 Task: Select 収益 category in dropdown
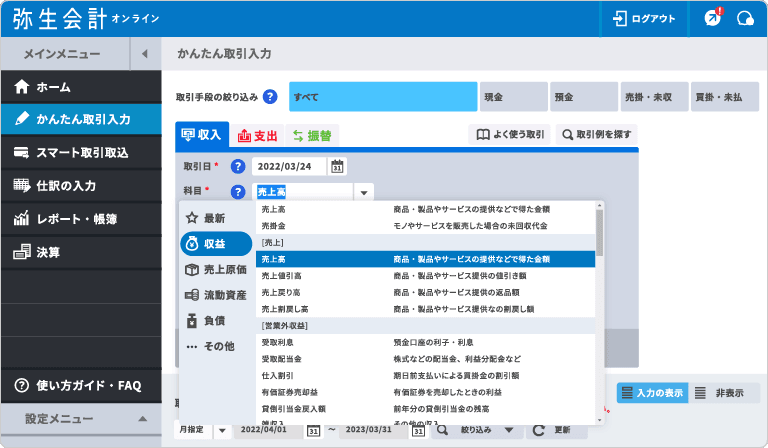(x=216, y=244)
